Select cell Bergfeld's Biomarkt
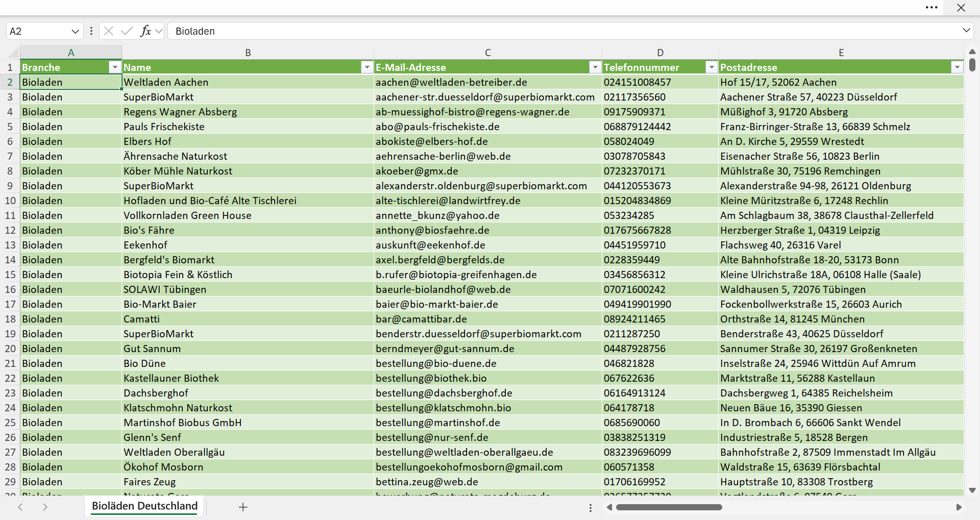This screenshot has height=520, width=980. pos(248,260)
